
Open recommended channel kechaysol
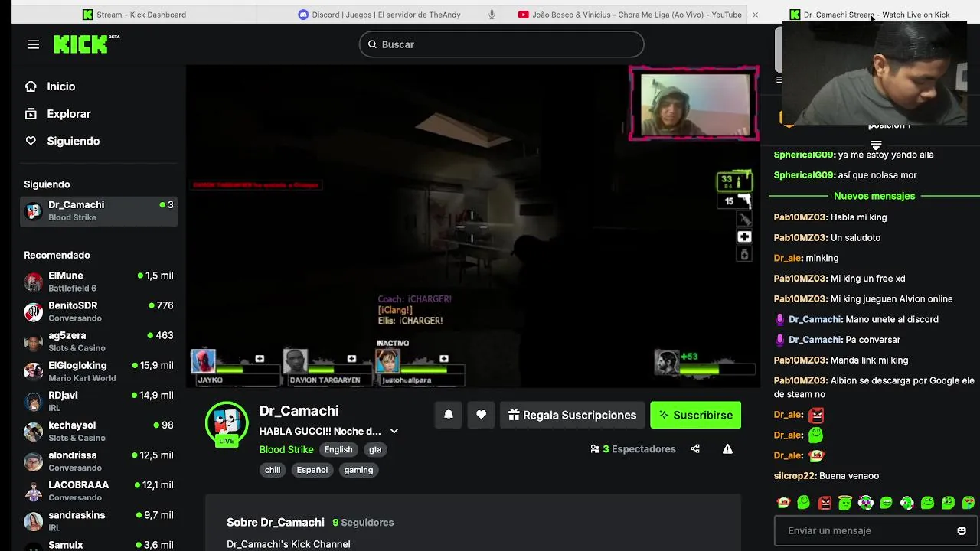click(100, 431)
